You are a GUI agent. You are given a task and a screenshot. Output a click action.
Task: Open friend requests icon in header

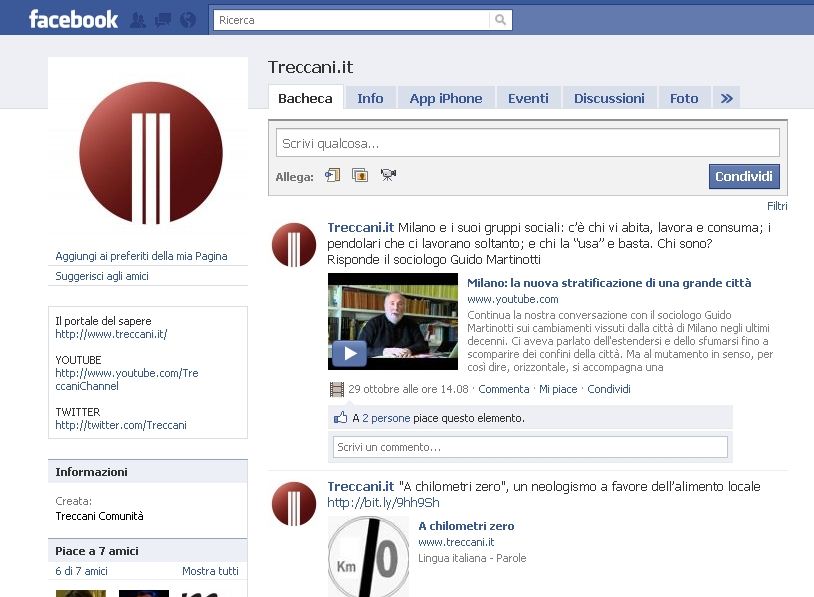139,19
